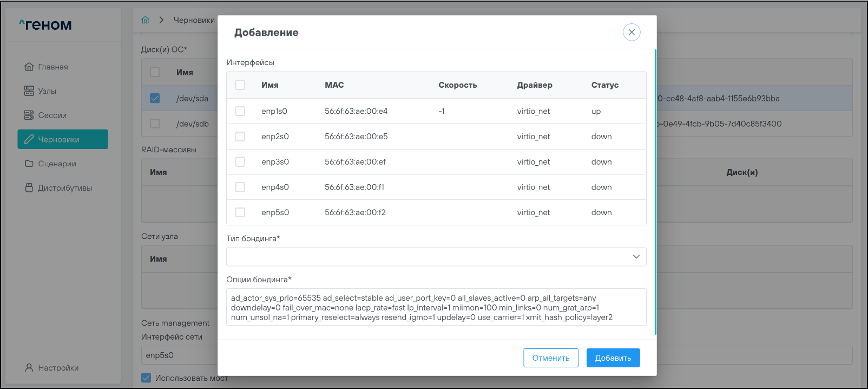Select the enp3s0 interface checkbox
This screenshot has width=868, height=389.
tap(240, 162)
